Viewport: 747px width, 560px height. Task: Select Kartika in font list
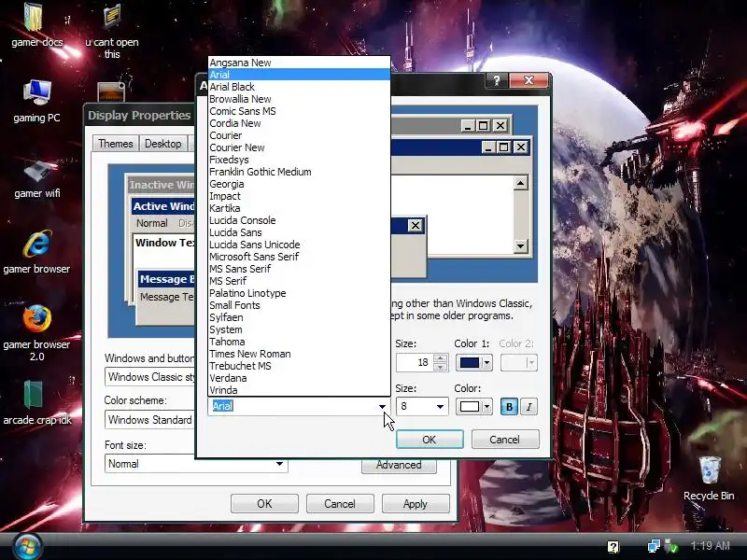(299, 208)
